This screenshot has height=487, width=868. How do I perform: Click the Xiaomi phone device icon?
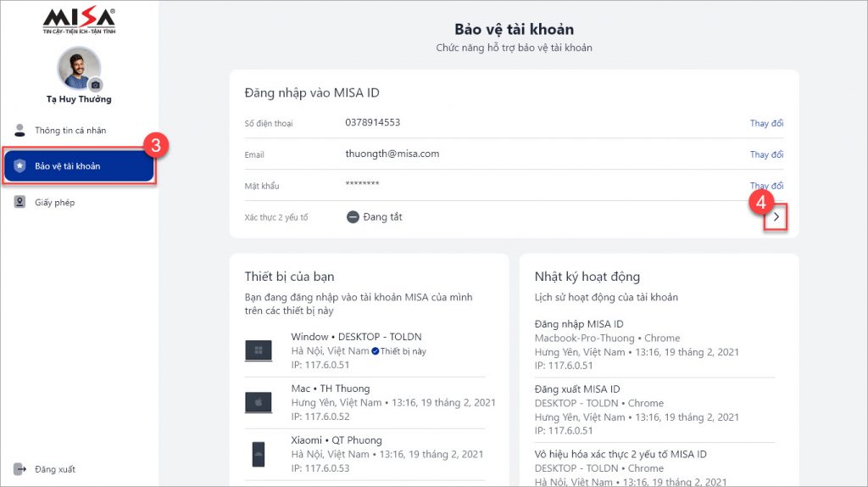(259, 454)
